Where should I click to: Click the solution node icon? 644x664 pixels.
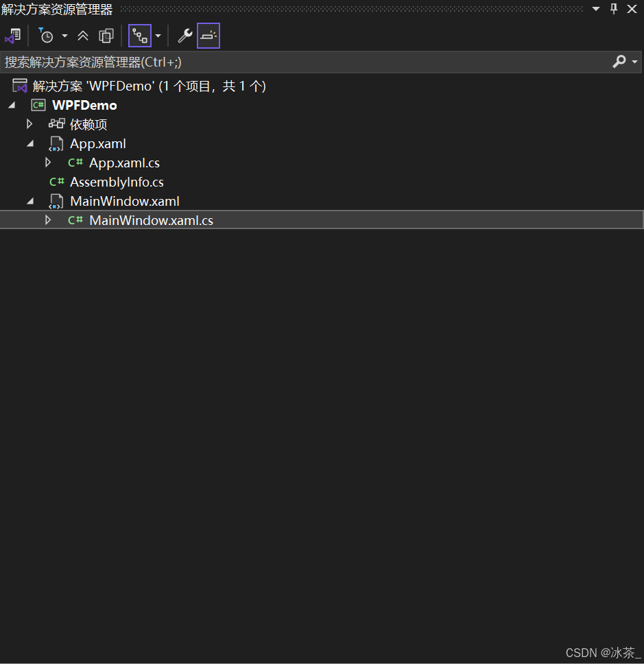[20, 86]
